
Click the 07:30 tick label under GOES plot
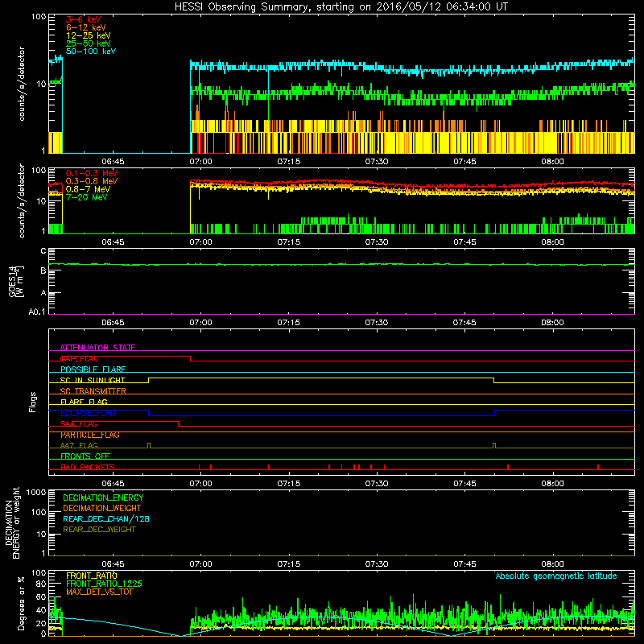377,323
